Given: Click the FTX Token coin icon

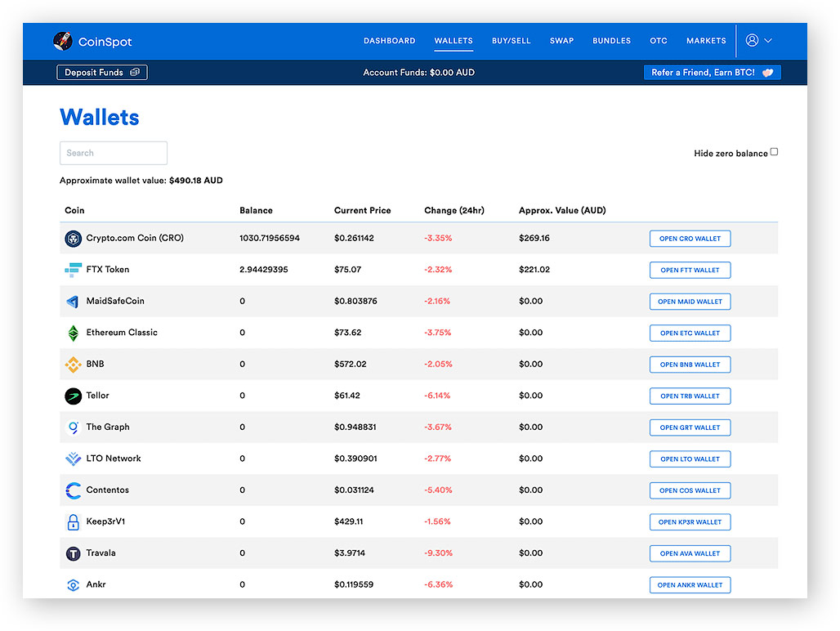Looking at the screenshot, I should tap(73, 270).
